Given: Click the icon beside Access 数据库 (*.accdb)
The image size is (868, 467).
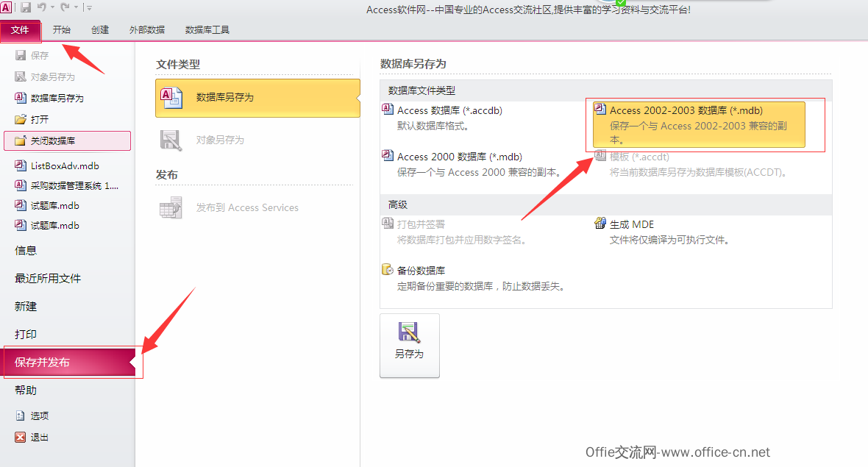Looking at the screenshot, I should [388, 108].
